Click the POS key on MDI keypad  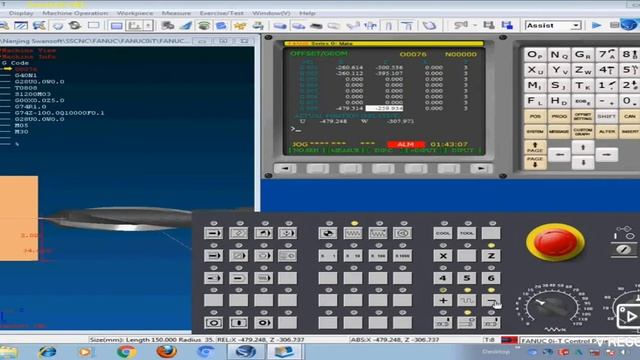tap(535, 116)
